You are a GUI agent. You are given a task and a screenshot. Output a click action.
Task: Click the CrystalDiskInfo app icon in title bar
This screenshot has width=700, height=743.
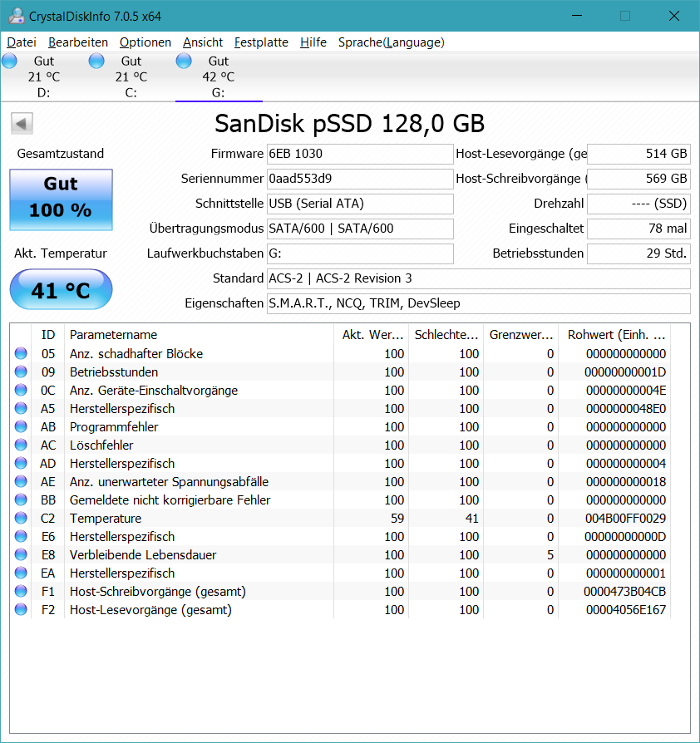pyautogui.click(x=17, y=16)
